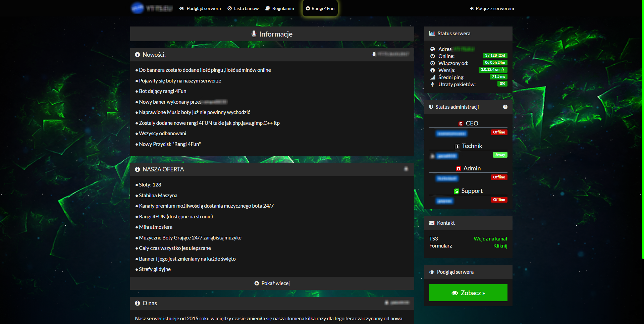Image resolution: width=644 pixels, height=324 pixels.
Task: Click the red CEO rank badge icon
Action: pos(461,124)
